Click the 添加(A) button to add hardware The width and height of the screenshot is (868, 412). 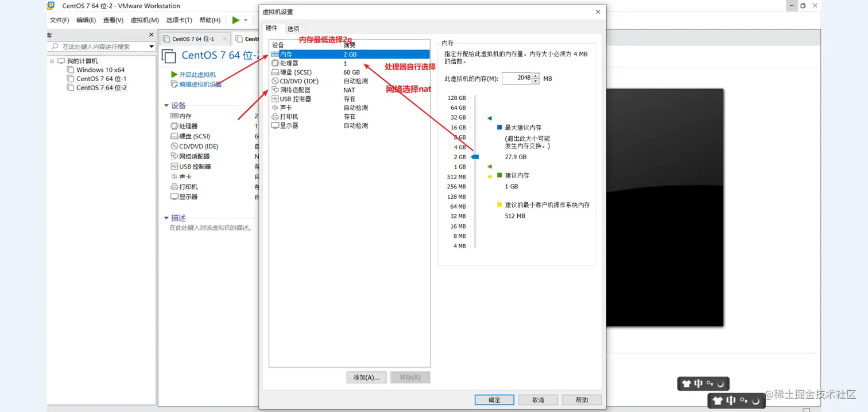366,377
